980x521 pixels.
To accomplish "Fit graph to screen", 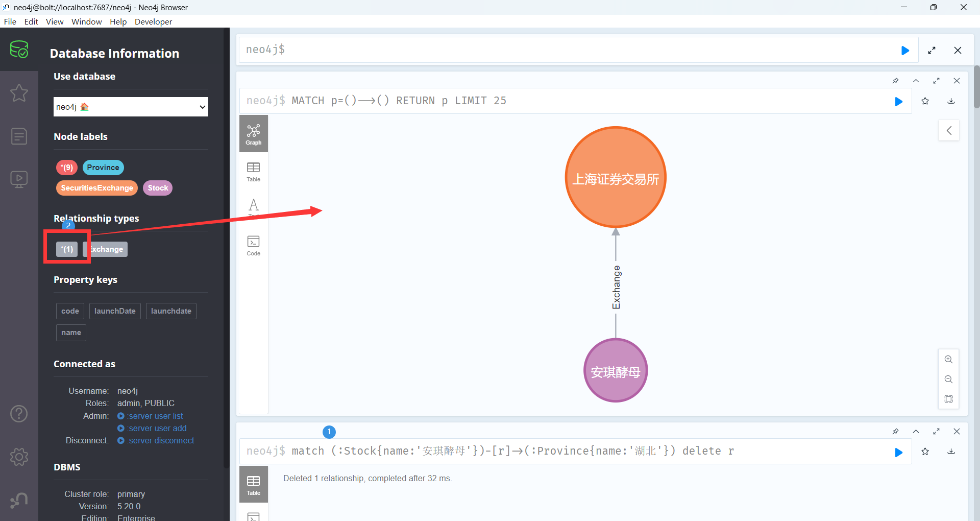I will click(x=948, y=399).
